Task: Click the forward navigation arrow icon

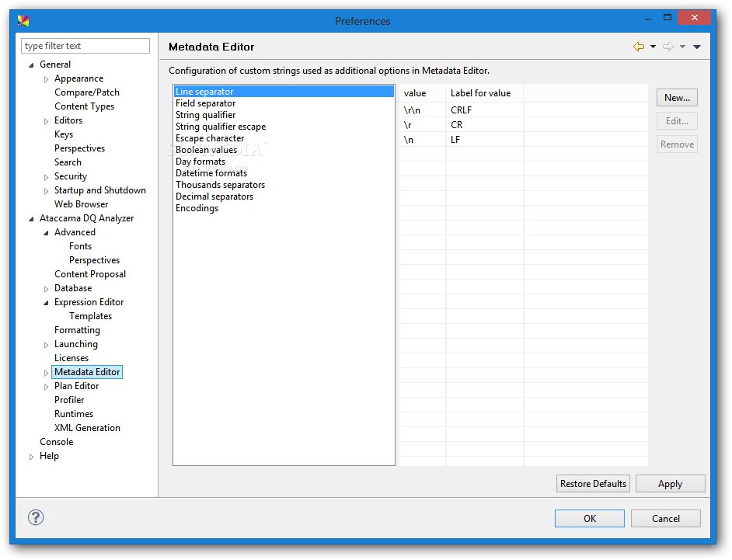Action: [668, 47]
